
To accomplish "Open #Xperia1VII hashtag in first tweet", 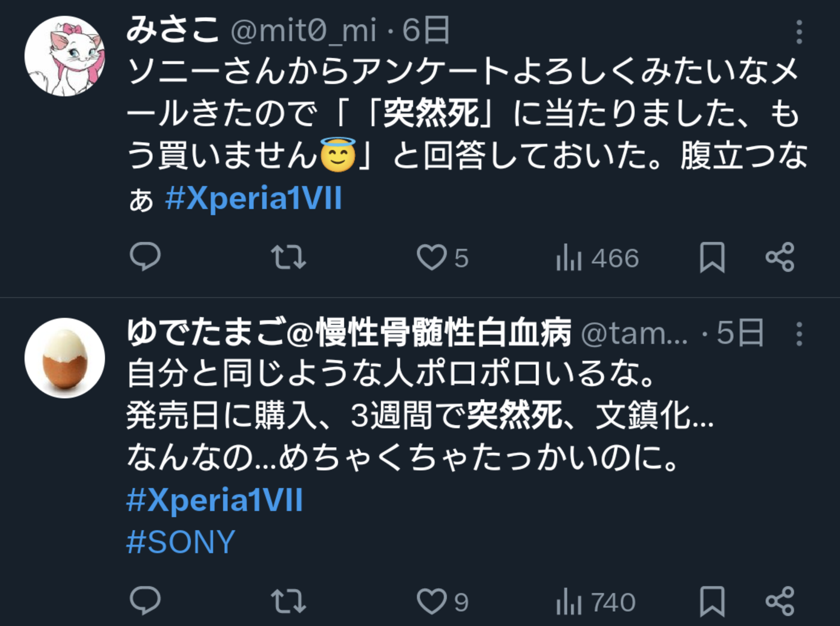I will pos(253,198).
